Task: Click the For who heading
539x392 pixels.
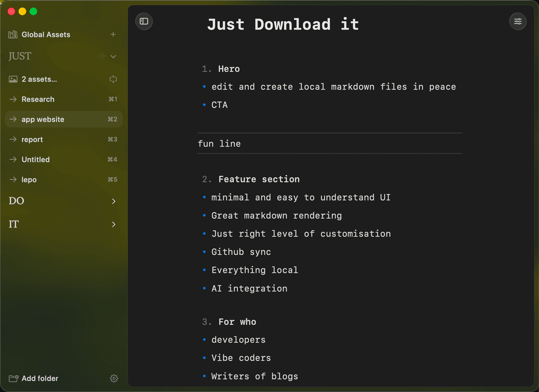Action: coord(237,322)
